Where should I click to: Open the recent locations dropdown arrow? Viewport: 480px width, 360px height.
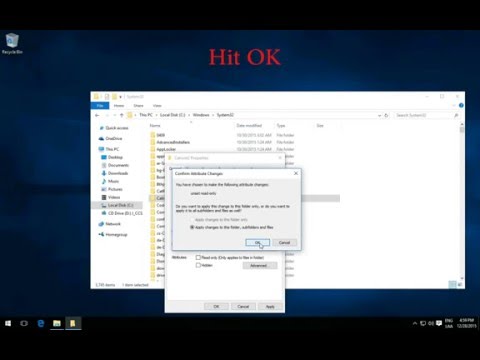(114, 115)
